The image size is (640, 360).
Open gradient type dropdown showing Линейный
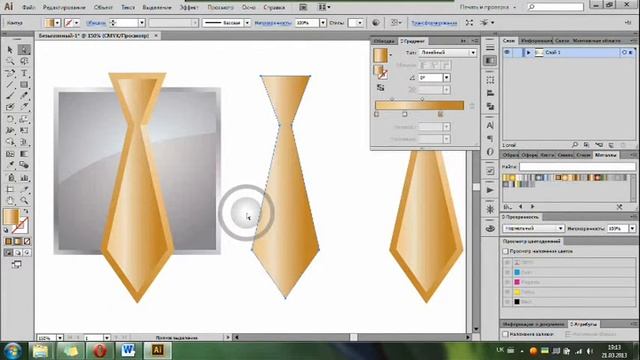click(448, 53)
